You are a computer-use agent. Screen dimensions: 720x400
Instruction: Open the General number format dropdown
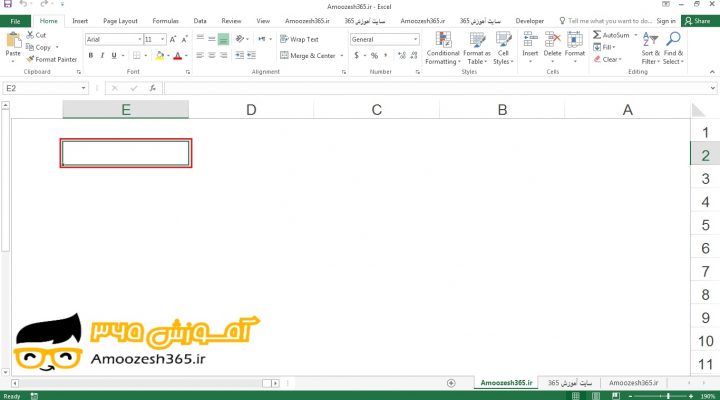click(415, 39)
